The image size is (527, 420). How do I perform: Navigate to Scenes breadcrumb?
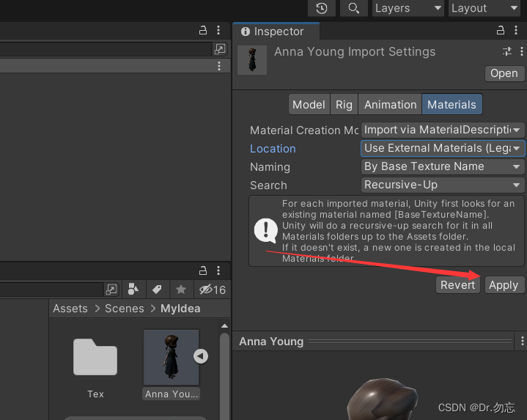click(125, 309)
